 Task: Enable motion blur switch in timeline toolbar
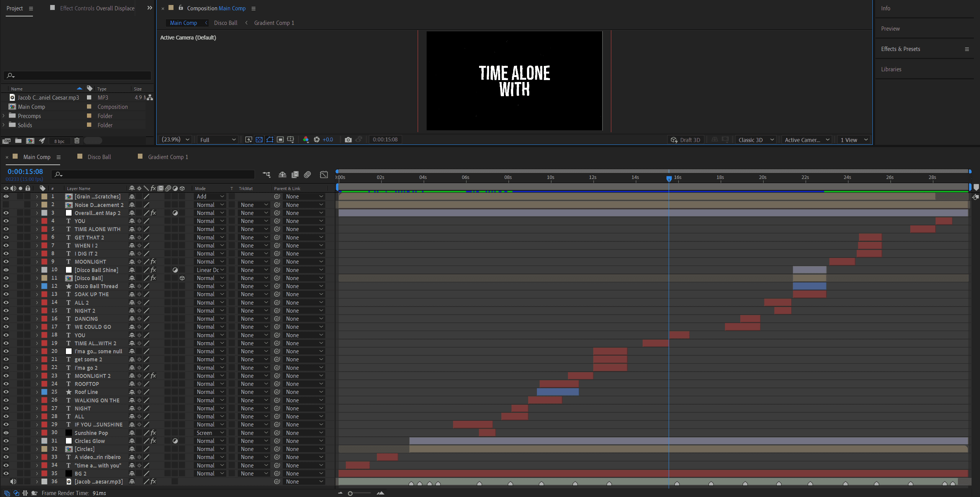click(x=307, y=175)
